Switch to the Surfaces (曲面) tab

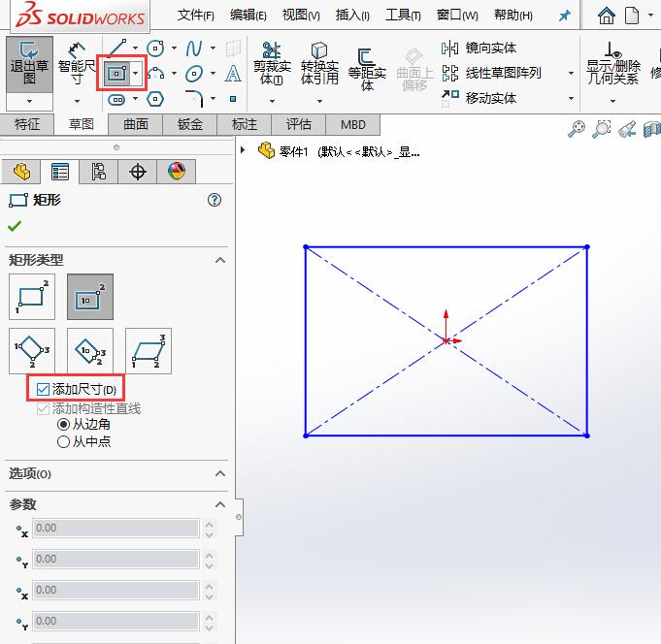[135, 124]
